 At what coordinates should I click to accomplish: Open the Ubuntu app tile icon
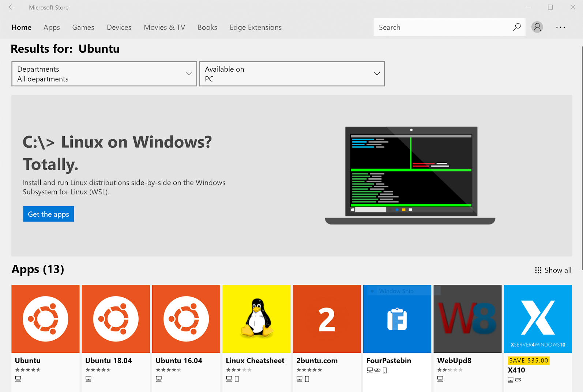[45, 319]
